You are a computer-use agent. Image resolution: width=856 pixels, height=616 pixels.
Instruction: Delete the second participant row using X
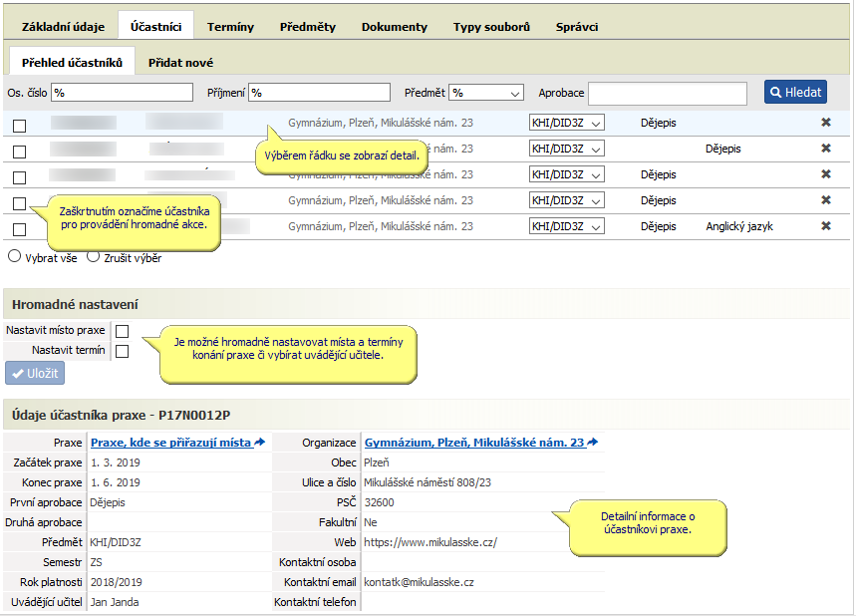click(826, 148)
